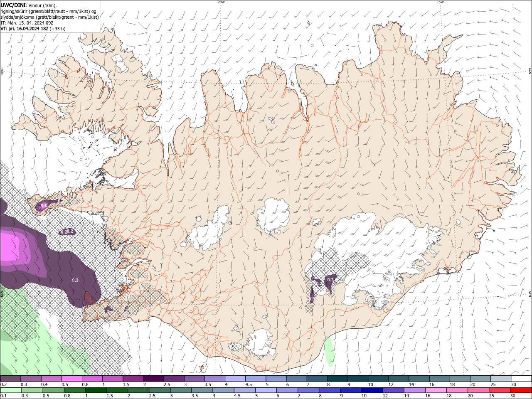Pick light pink rain swatch above 16

pyautogui.click(x=436, y=390)
